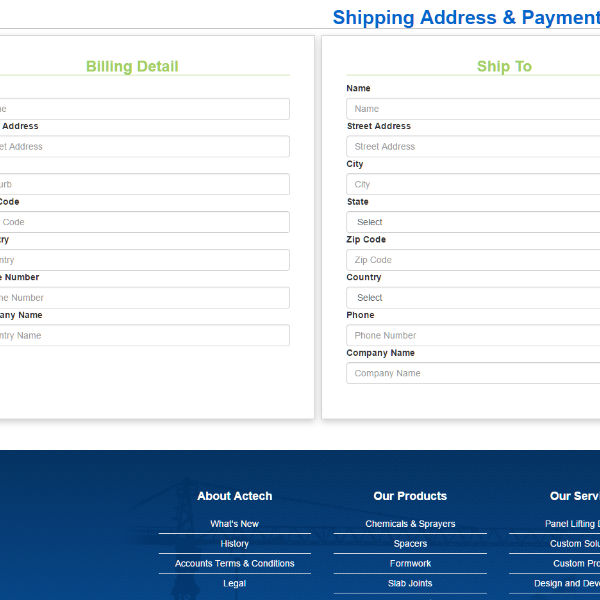The image size is (600, 600).
Task: Open the Formwork product link
Action: pyautogui.click(x=410, y=564)
